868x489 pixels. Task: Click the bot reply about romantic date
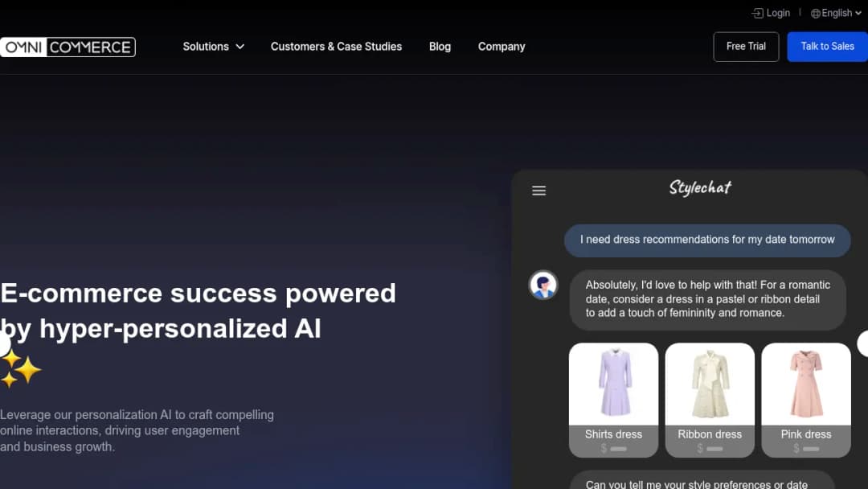tap(708, 300)
